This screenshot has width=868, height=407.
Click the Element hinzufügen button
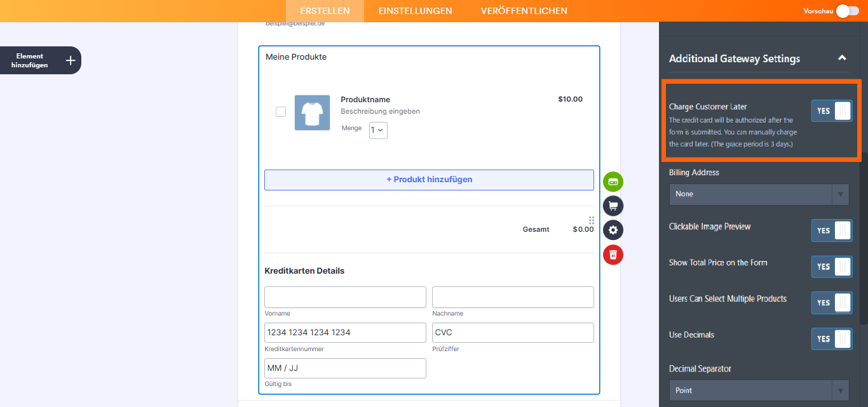coord(41,60)
